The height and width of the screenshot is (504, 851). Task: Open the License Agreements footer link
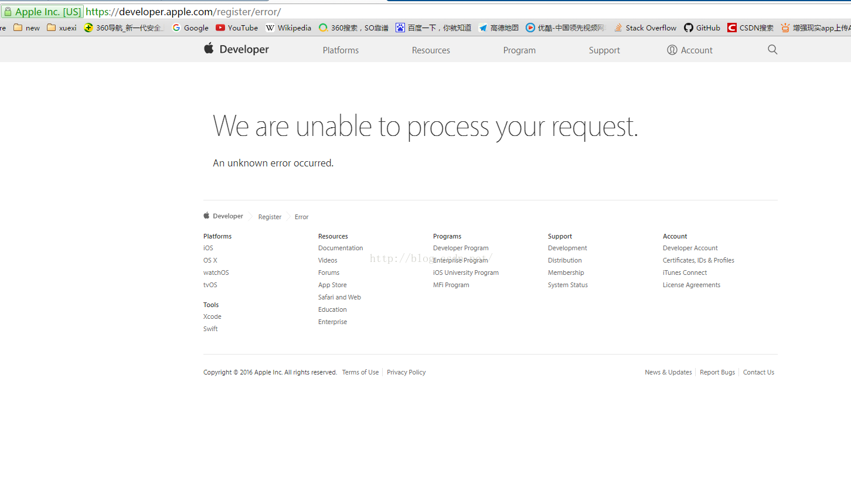click(692, 285)
